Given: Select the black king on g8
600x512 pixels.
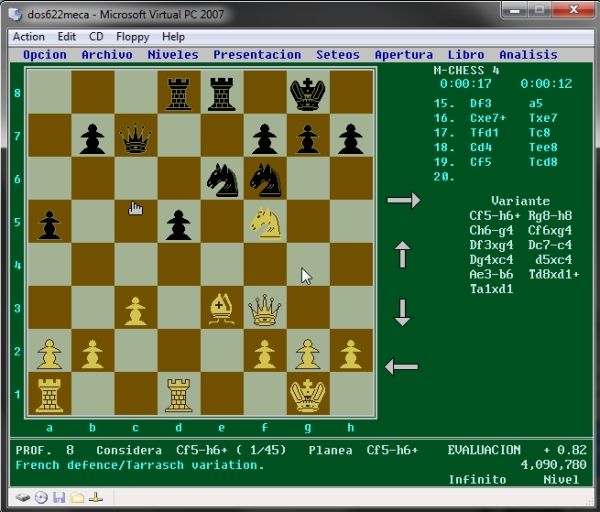Looking at the screenshot, I should coord(308,94).
